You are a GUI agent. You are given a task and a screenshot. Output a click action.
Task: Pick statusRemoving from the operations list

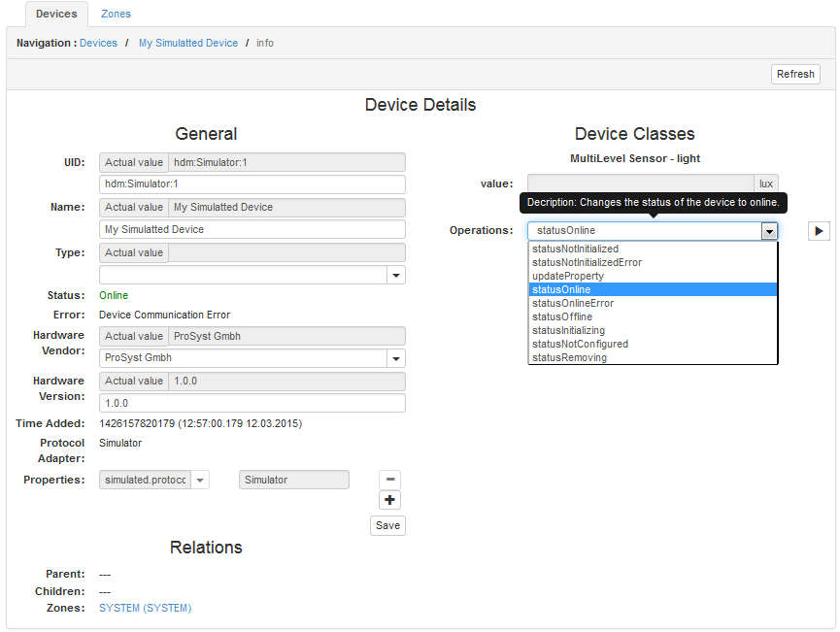coord(569,357)
